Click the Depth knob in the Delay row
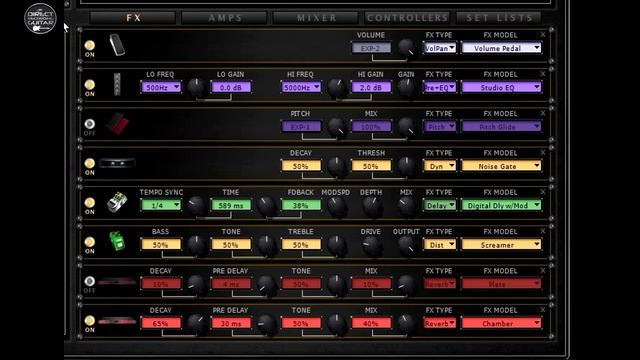The width and height of the screenshot is (640, 360). tap(371, 205)
